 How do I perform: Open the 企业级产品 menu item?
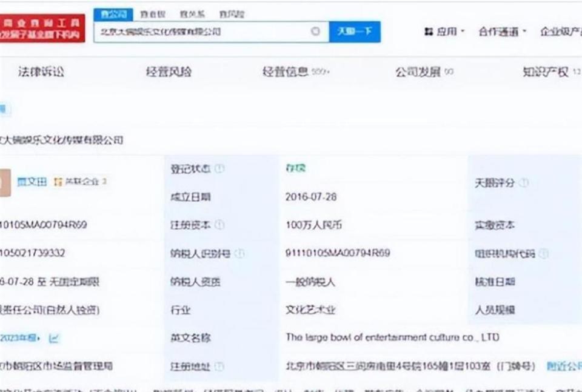(x=561, y=32)
